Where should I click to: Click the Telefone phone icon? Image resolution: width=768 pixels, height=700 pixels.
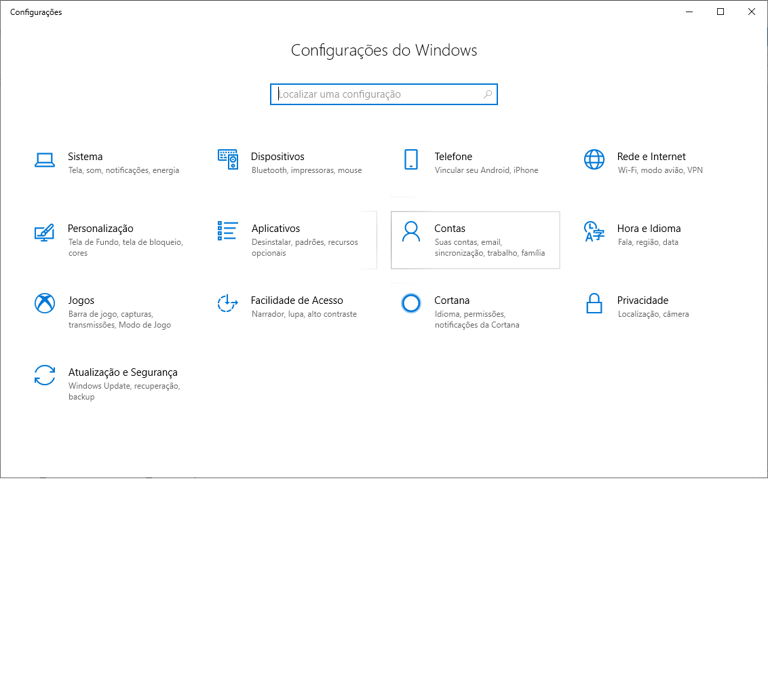[x=411, y=160]
